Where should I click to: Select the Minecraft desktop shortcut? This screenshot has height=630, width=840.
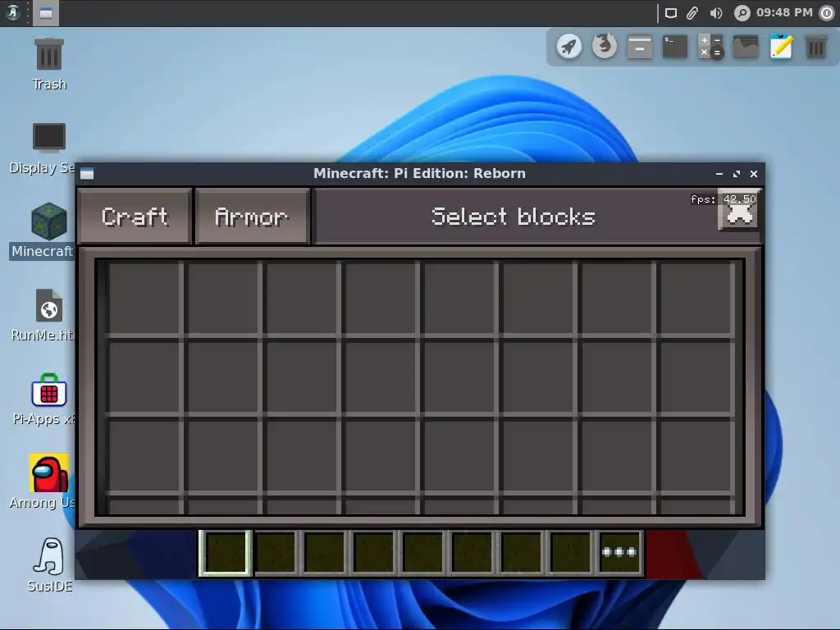coord(43,231)
